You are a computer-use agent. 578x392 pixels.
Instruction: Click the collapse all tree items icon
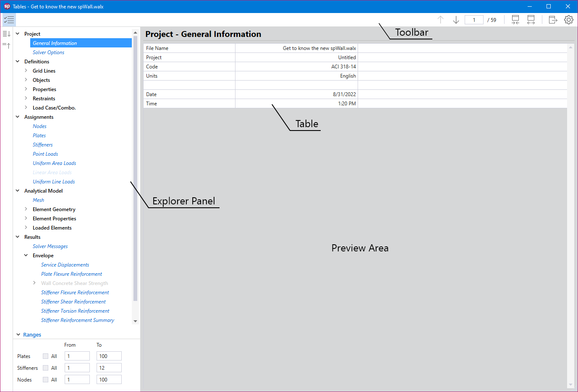6,45
